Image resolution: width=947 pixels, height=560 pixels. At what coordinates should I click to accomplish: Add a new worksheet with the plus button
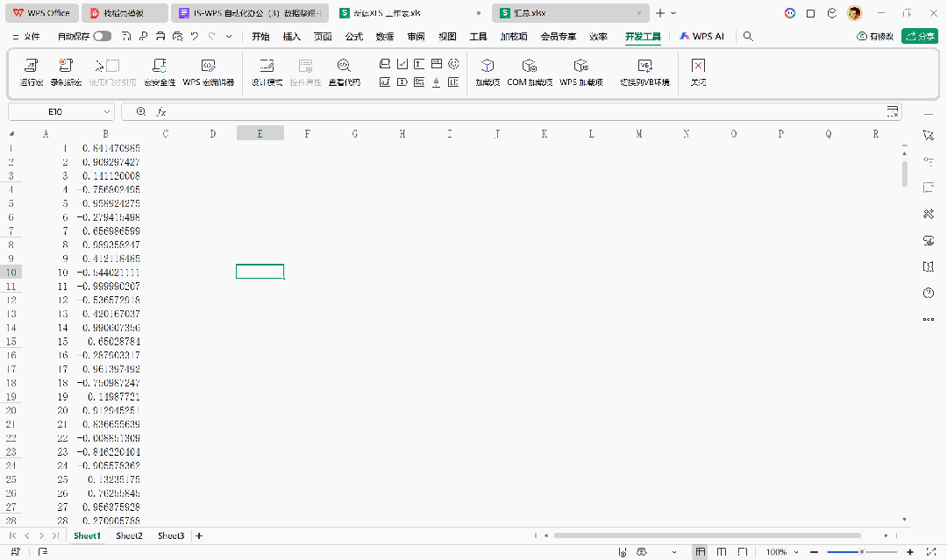(x=198, y=535)
